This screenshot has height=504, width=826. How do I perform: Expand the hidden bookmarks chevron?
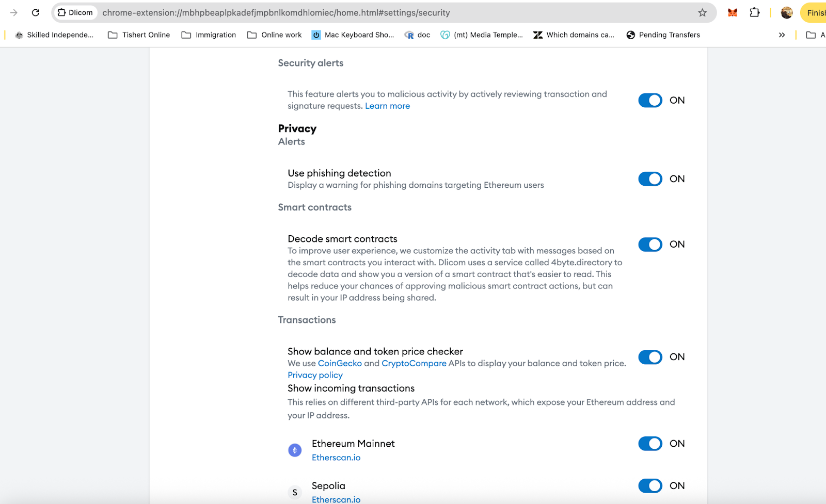pyautogui.click(x=782, y=35)
